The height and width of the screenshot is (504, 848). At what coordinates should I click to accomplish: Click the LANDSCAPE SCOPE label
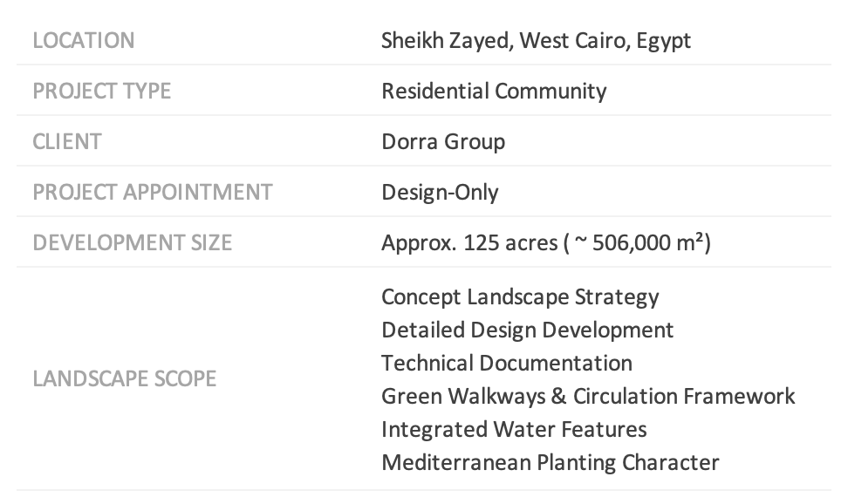point(124,379)
